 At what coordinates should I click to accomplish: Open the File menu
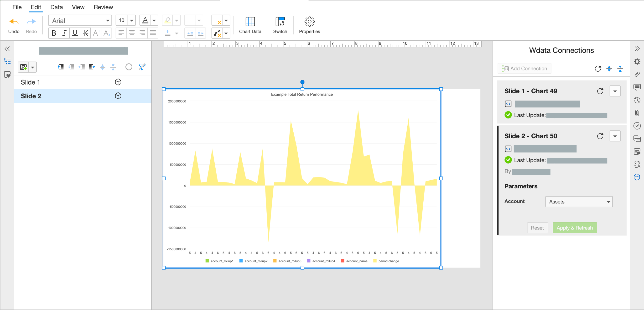[17, 7]
